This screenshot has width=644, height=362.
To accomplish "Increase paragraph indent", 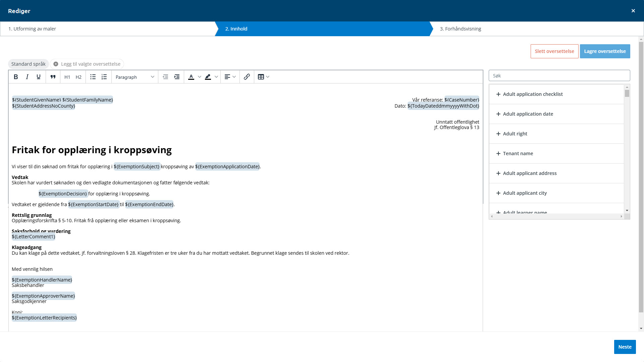I will [x=177, y=77].
